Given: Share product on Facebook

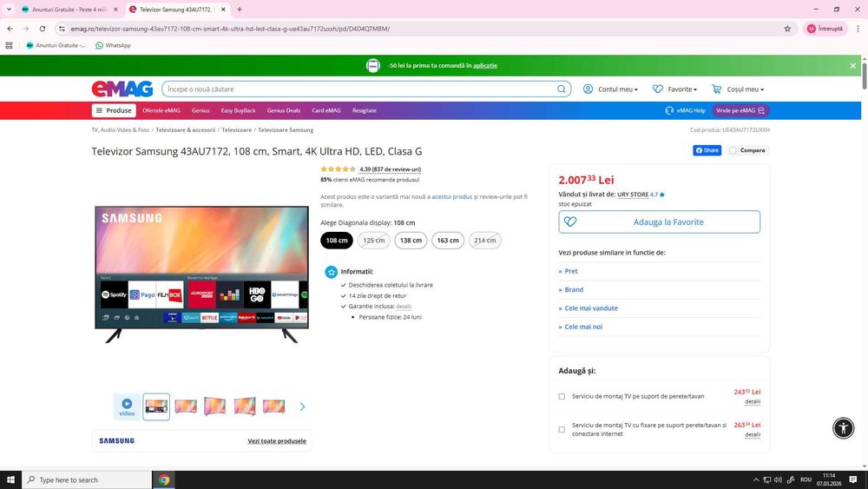Looking at the screenshot, I should point(707,150).
